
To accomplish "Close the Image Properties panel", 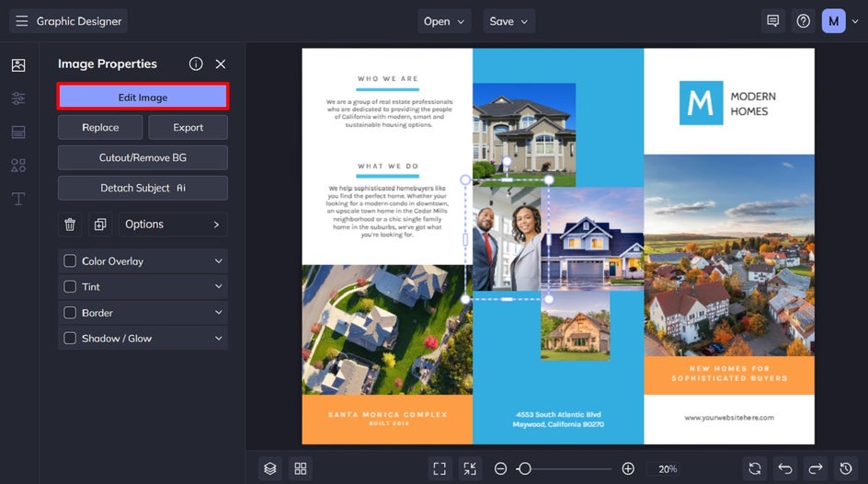I will (221, 63).
